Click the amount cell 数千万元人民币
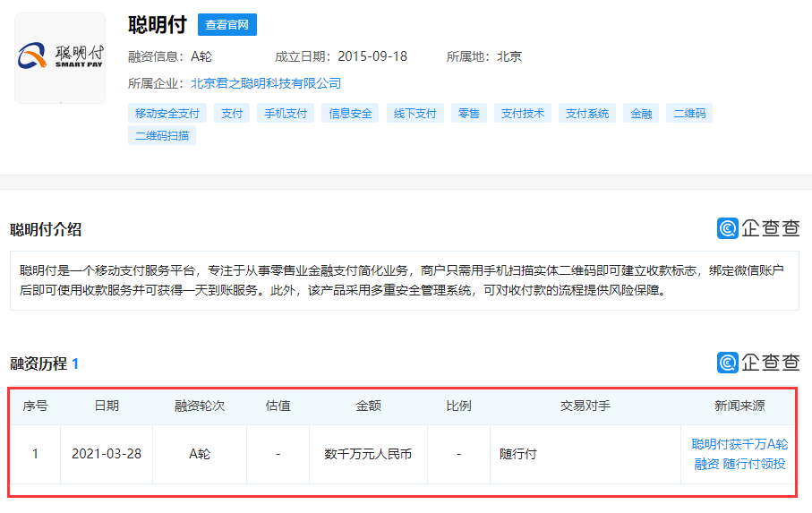Screen dimensions: 812x513 368,454
